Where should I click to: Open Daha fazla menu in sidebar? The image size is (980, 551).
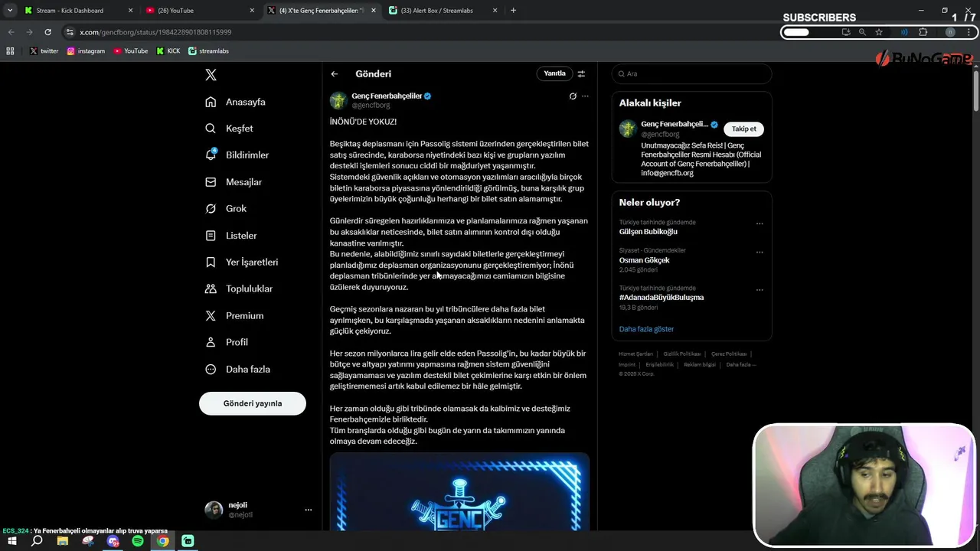click(237, 369)
